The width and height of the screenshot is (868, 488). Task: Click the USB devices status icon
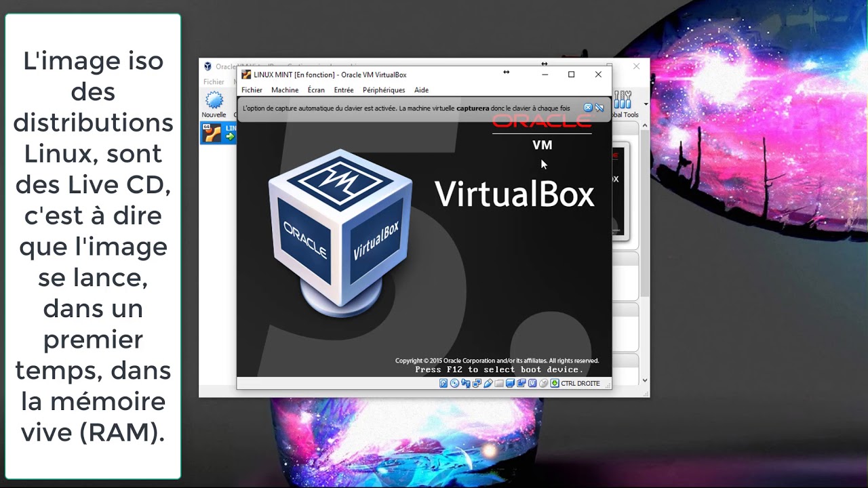[x=488, y=383]
